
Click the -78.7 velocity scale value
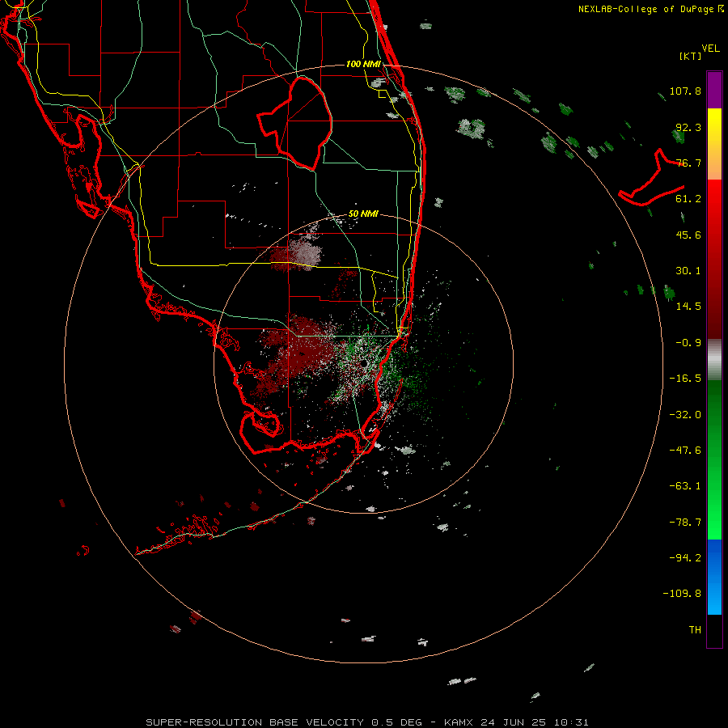(x=685, y=523)
